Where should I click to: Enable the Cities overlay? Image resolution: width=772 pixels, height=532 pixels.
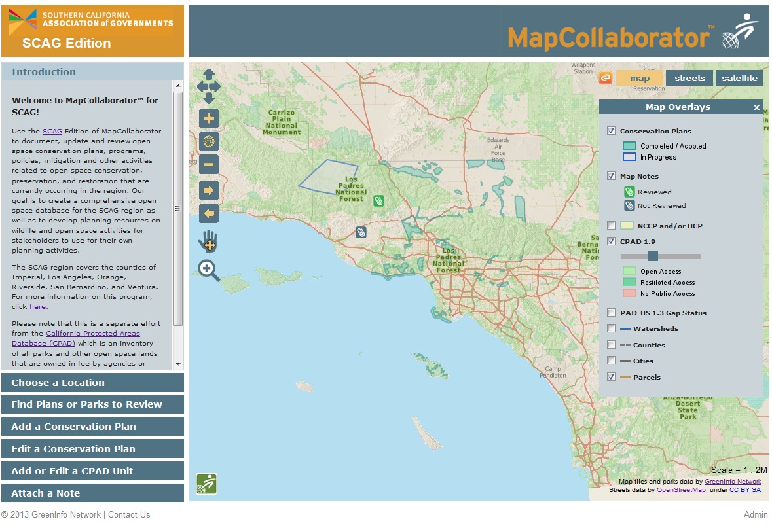611,361
